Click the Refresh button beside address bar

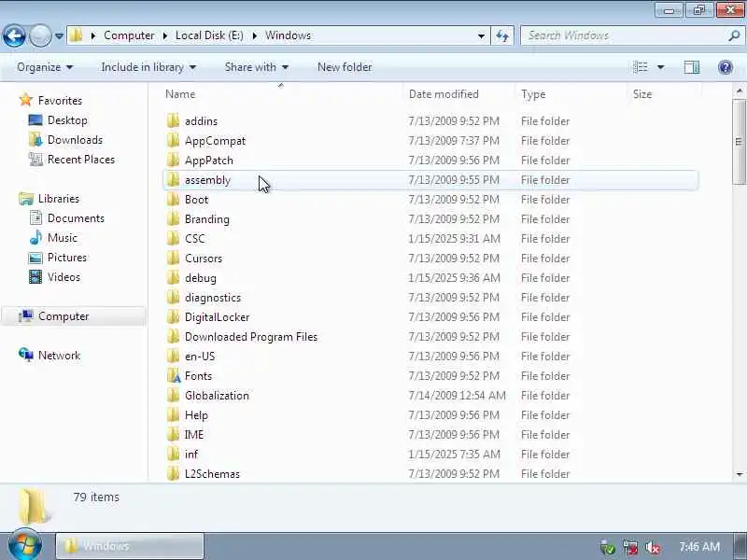tap(502, 35)
